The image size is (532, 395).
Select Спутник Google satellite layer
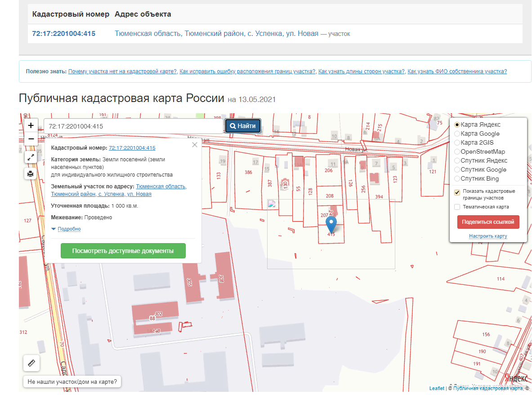click(x=457, y=170)
